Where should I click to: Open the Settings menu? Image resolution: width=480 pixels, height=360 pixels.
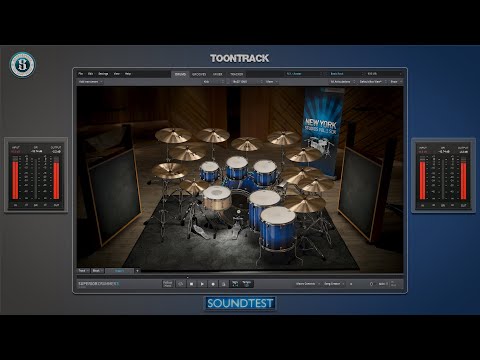(103, 74)
